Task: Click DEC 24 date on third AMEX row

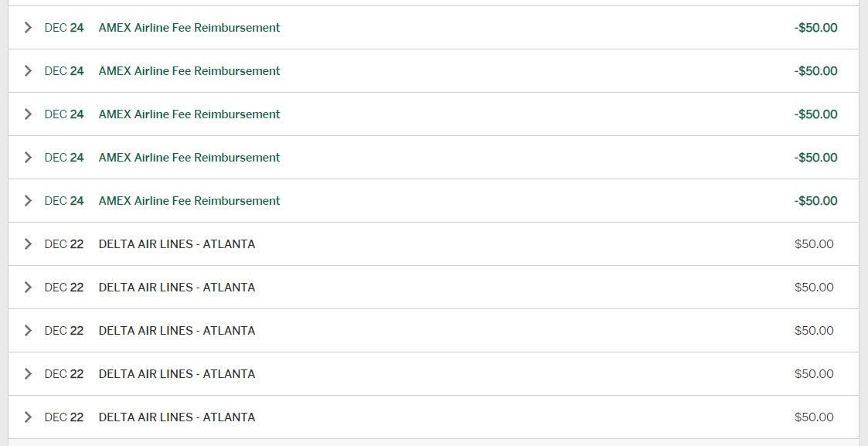Action: (64, 114)
